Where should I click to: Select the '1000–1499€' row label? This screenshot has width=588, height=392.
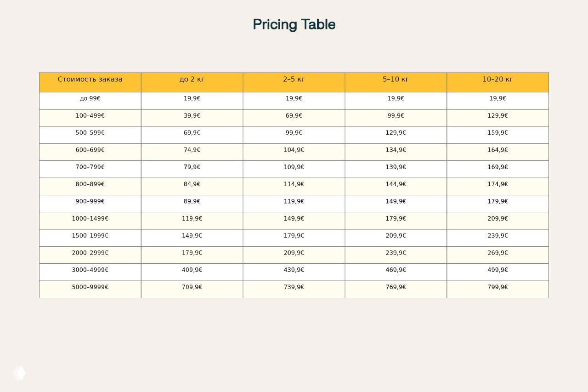pyautogui.click(x=90, y=219)
